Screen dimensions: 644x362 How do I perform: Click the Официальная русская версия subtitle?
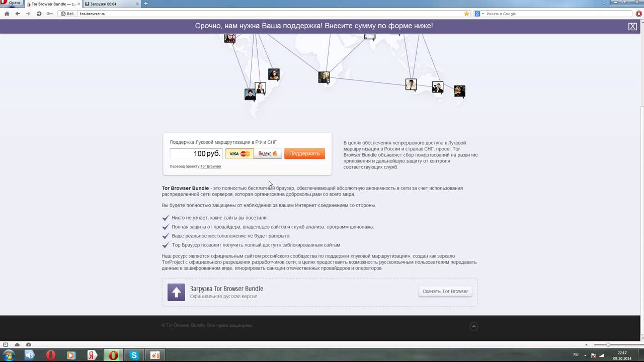[x=223, y=297]
